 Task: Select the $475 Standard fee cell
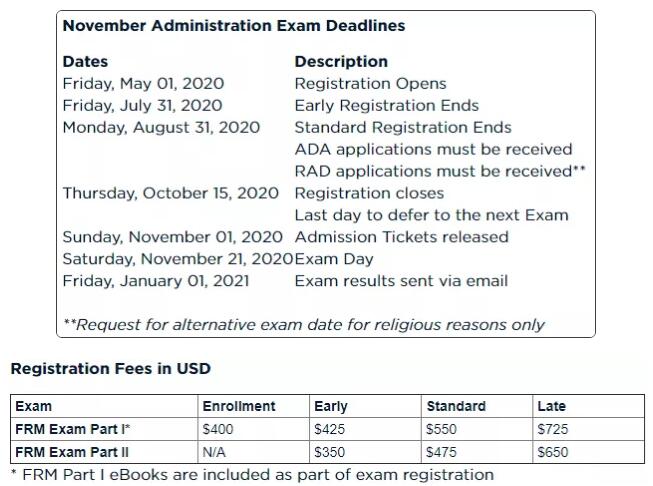pyautogui.click(x=442, y=452)
